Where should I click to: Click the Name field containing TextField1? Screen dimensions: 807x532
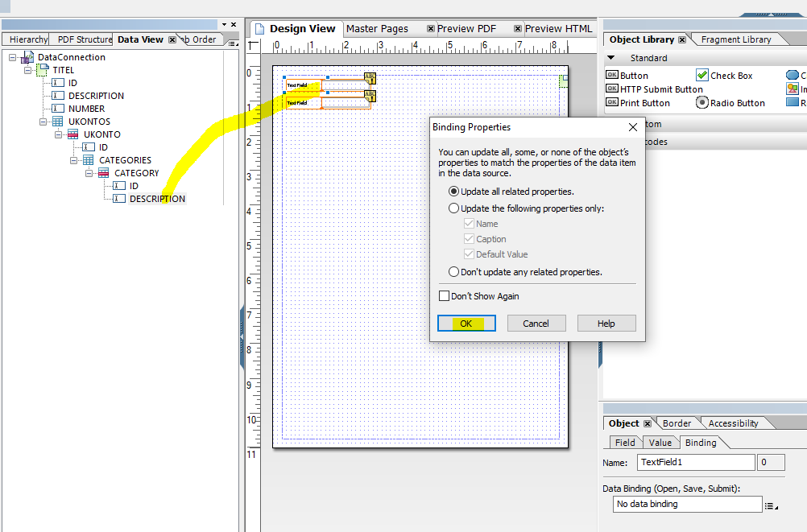pyautogui.click(x=695, y=462)
